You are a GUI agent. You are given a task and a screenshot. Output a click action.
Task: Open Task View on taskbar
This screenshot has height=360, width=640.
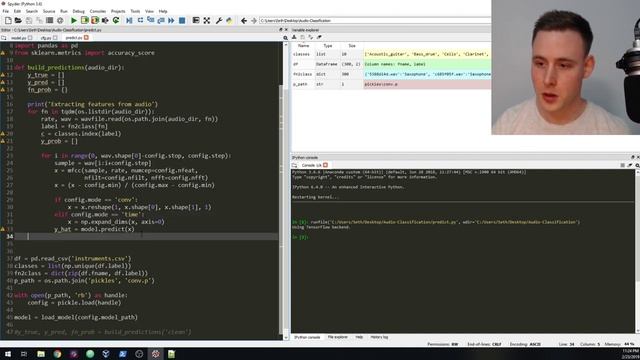click(24, 354)
